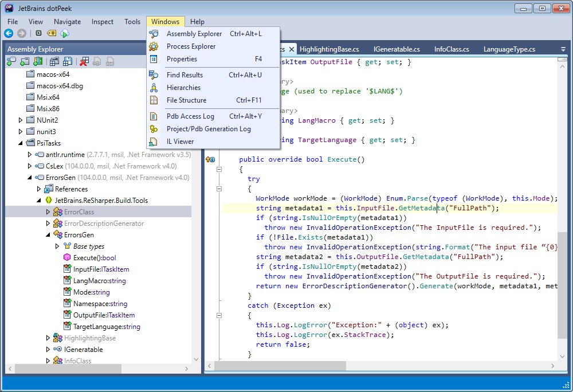The width and height of the screenshot is (573, 392).
Task: Collapse the catch block fold marker
Action: (219, 316)
